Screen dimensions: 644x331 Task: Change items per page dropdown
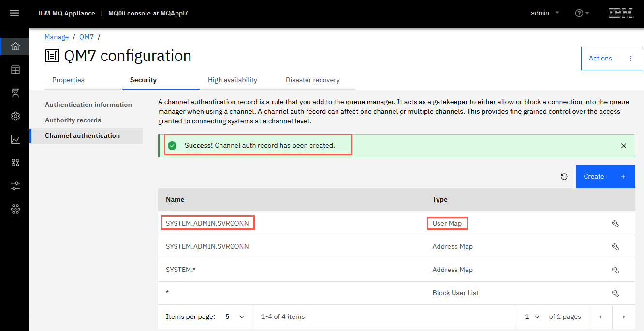[235, 317]
